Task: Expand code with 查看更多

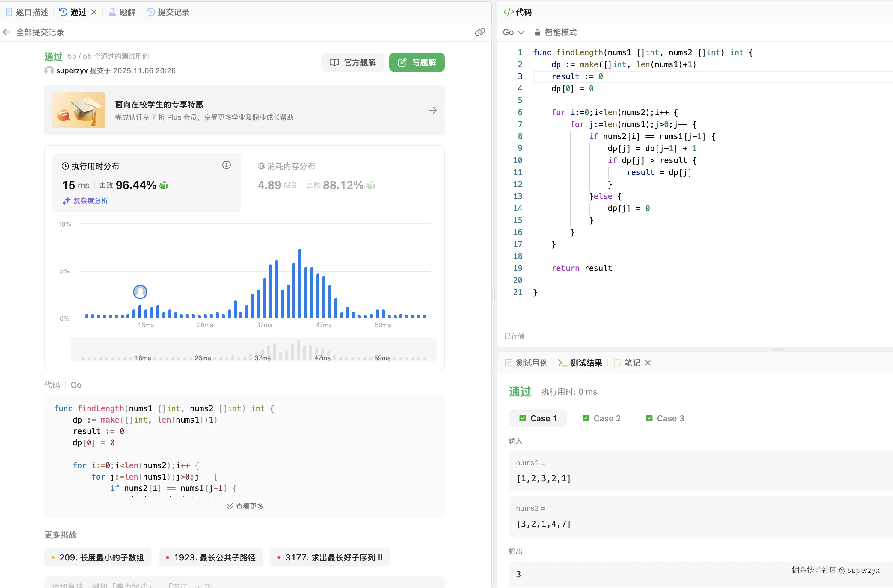Action: coord(245,506)
